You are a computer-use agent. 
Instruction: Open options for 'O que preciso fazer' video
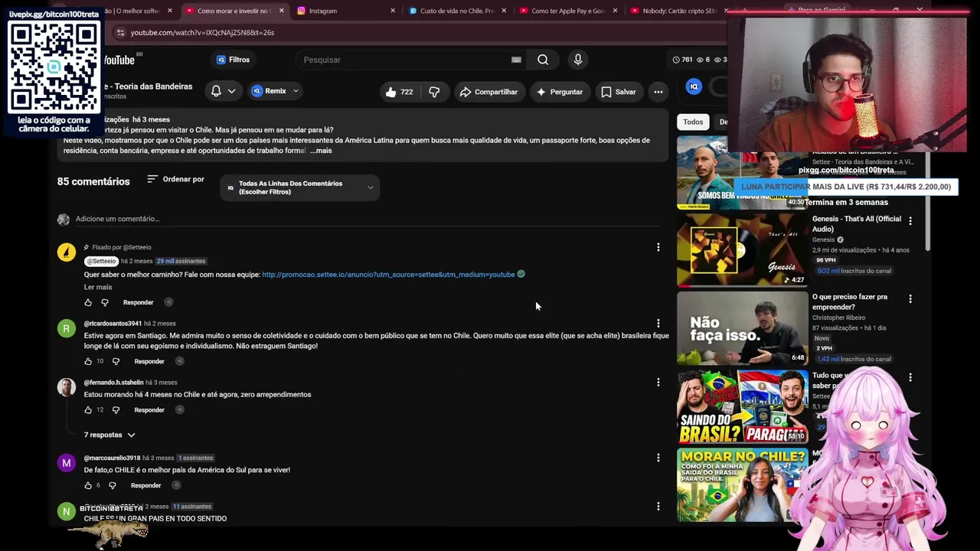coord(910,299)
